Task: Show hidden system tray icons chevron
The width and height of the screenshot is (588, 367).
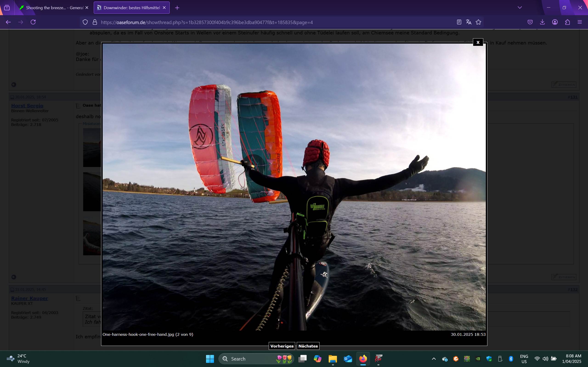Action: (x=433, y=359)
